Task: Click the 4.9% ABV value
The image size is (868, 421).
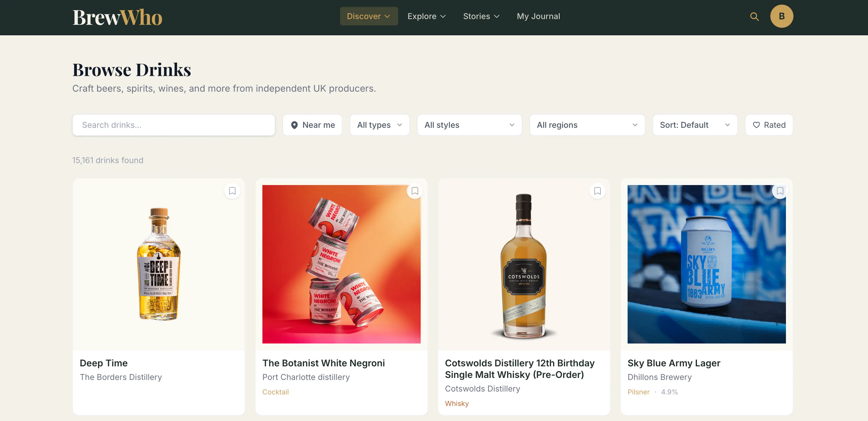Action: coord(669,392)
